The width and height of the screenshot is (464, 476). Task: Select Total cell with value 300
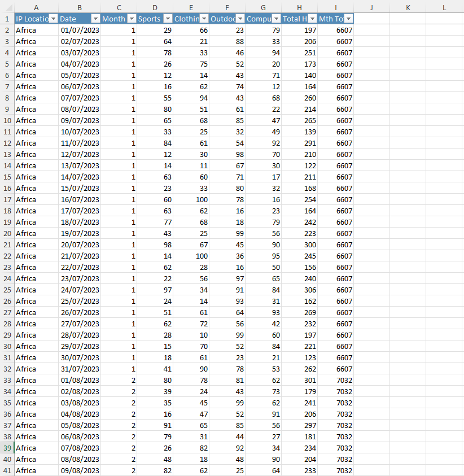click(x=299, y=245)
